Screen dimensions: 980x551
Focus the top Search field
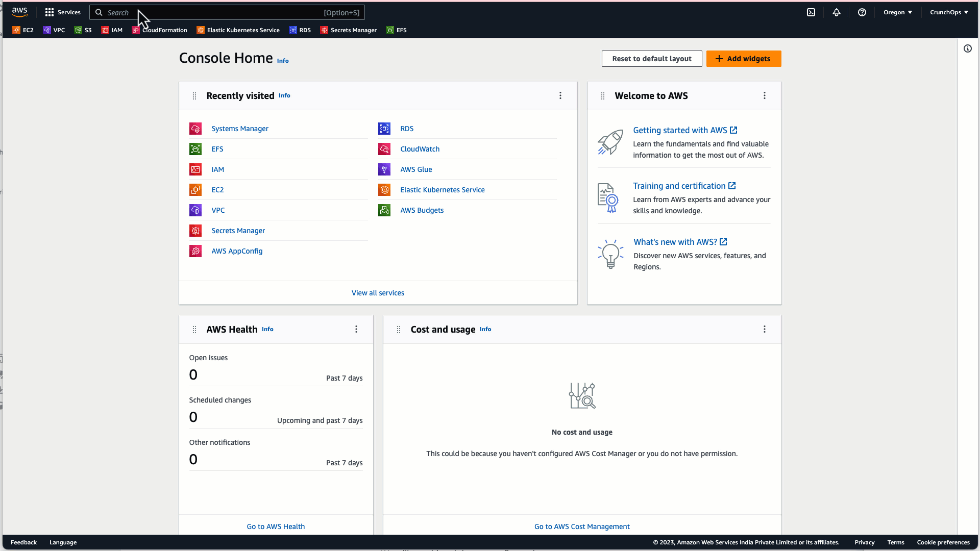tap(227, 12)
